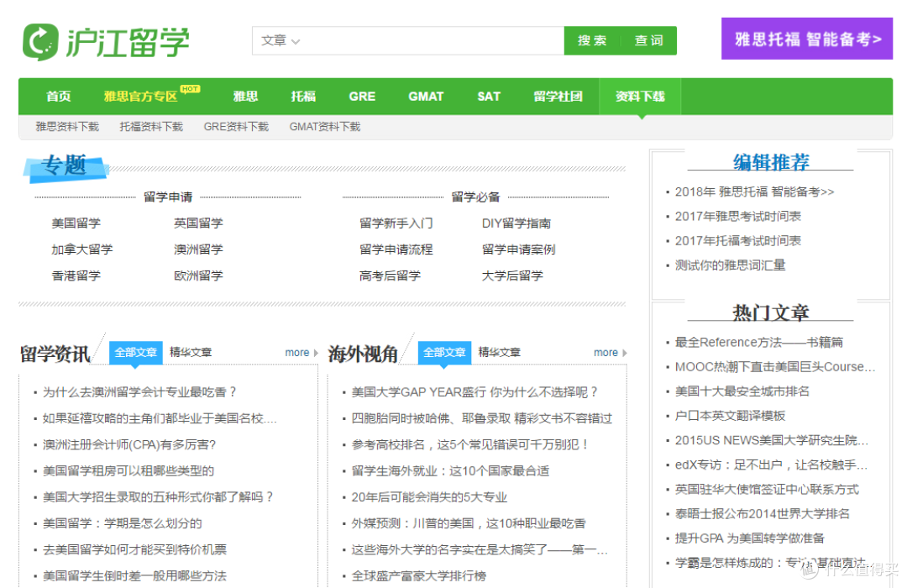The height and width of the screenshot is (588, 907).
Task: Click the 沪江留学 logo
Action: tap(106, 42)
